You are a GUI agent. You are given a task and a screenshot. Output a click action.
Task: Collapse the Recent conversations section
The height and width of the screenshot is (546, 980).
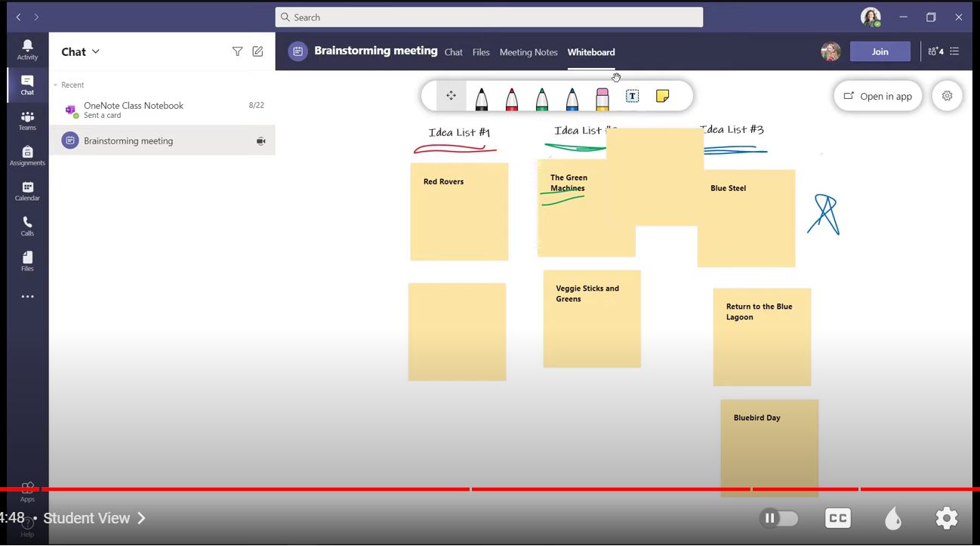pos(56,85)
